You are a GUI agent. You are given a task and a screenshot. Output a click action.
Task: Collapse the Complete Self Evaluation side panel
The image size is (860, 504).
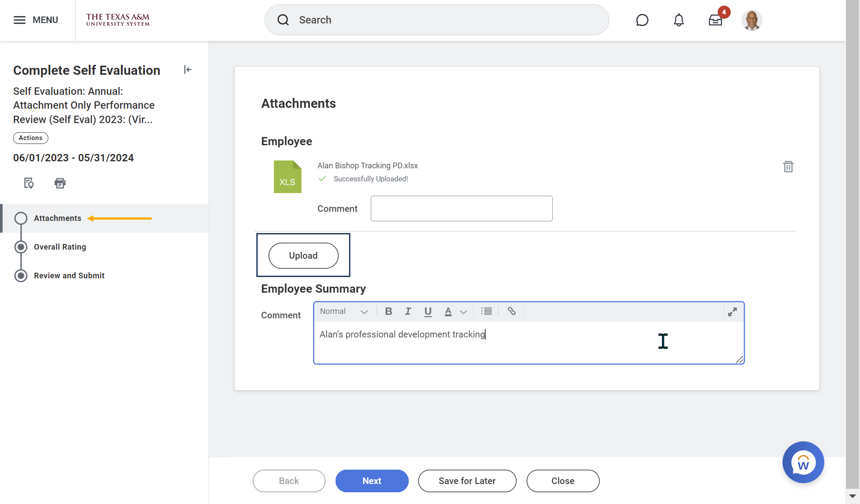(188, 70)
